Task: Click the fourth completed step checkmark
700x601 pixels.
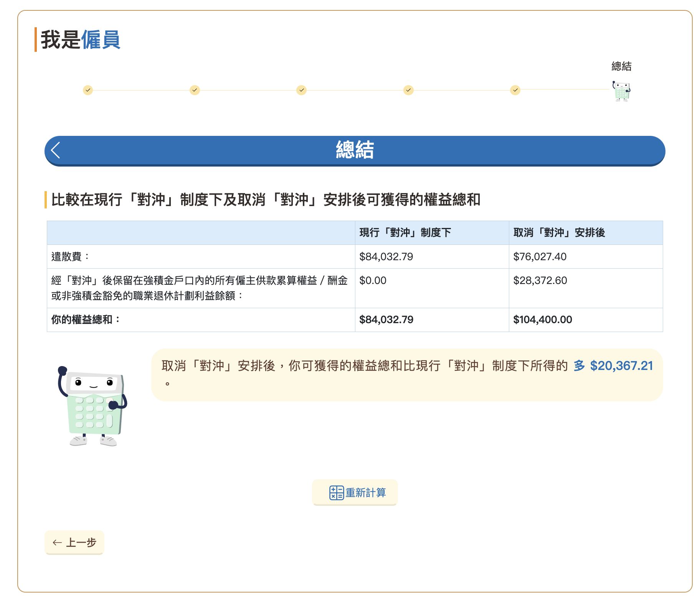Action: click(408, 90)
